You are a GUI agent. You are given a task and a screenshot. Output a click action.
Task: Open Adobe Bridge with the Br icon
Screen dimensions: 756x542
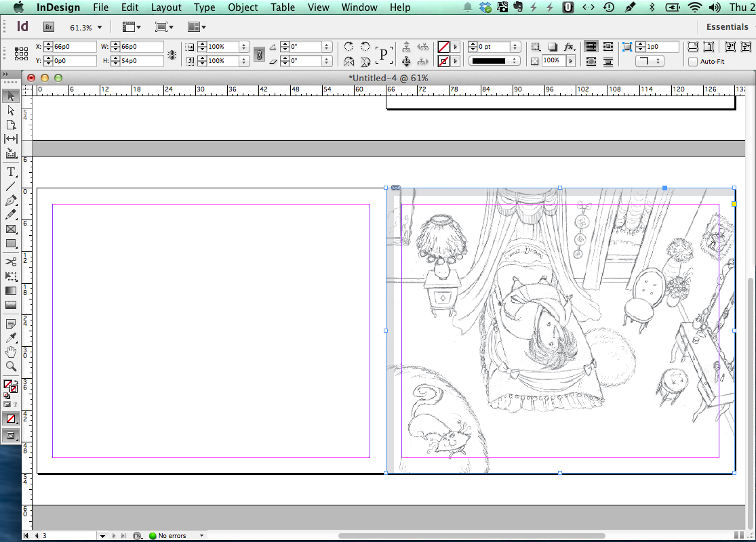[49, 27]
